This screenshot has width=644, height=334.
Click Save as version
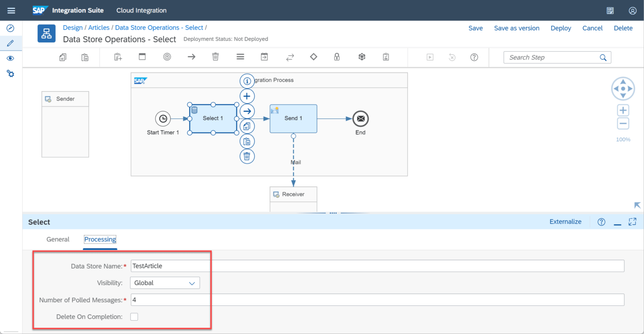[517, 28]
